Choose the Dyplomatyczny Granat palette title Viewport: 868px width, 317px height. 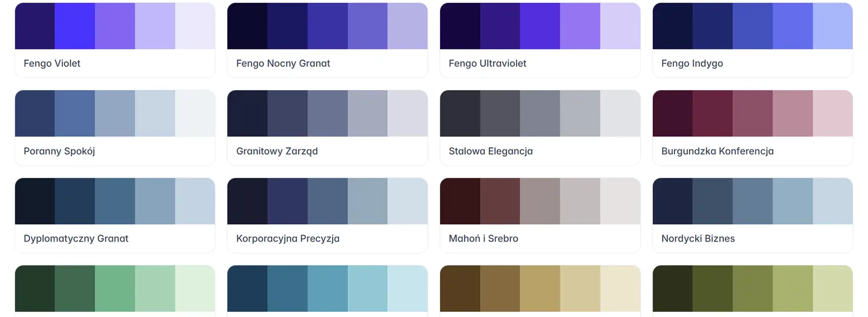pos(76,238)
